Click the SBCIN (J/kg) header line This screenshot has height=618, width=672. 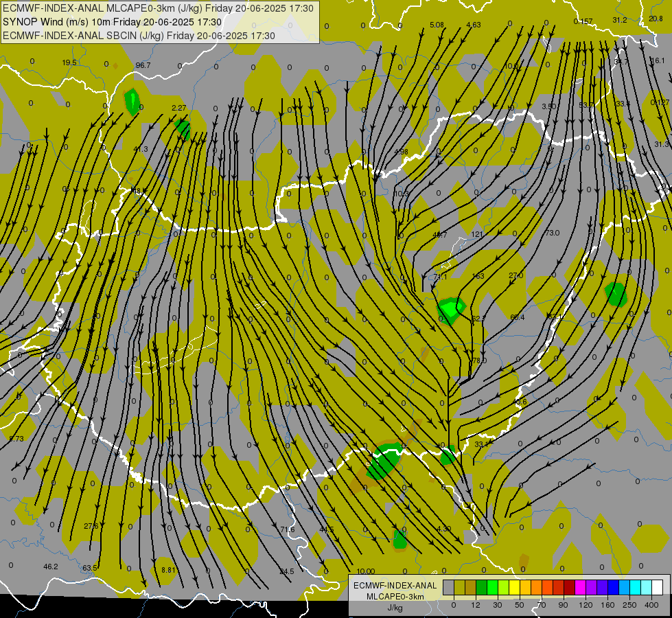[139, 36]
